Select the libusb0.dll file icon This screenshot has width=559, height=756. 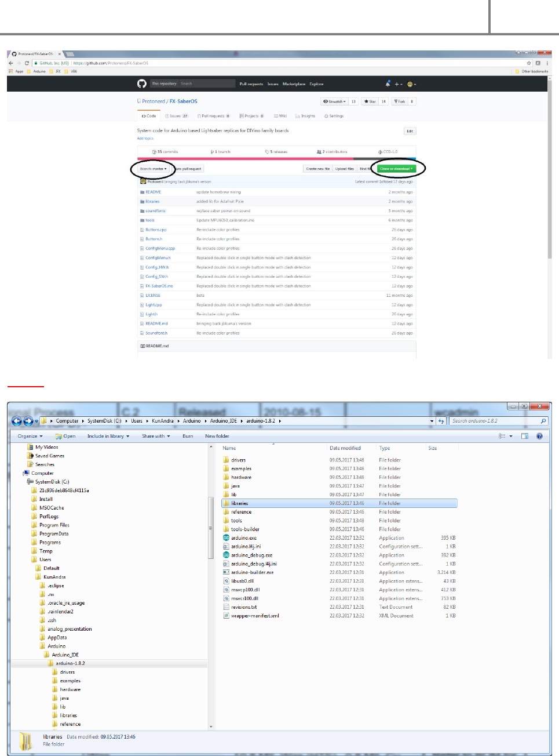(226, 581)
